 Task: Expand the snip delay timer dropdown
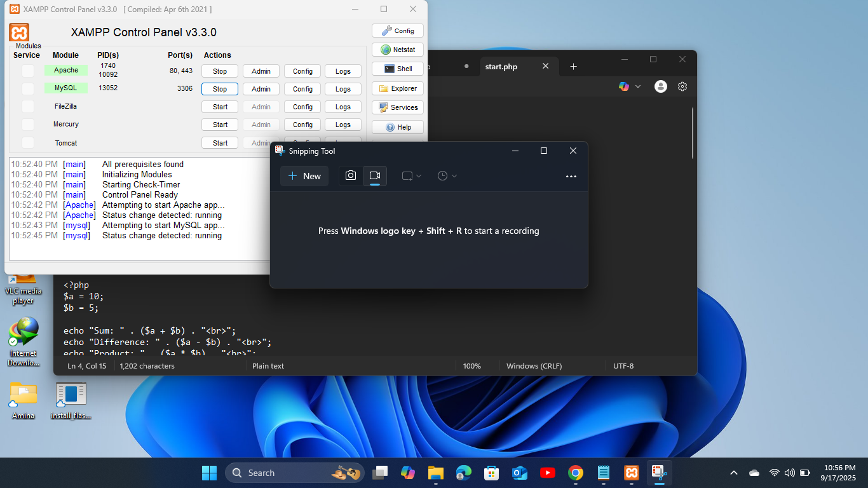coord(447,176)
